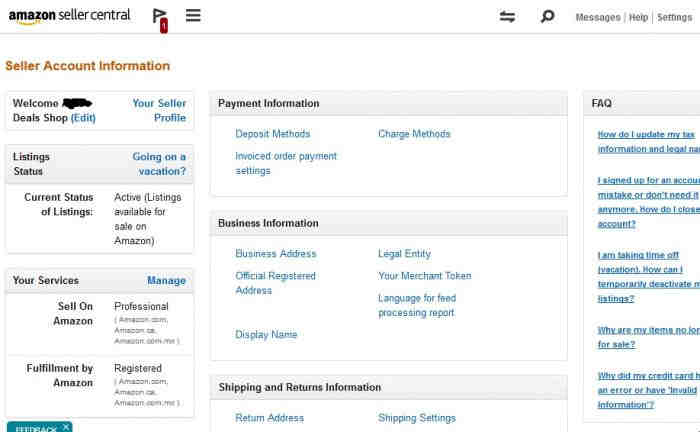
Task: Click the Amazon Seller Central logo
Action: point(70,16)
